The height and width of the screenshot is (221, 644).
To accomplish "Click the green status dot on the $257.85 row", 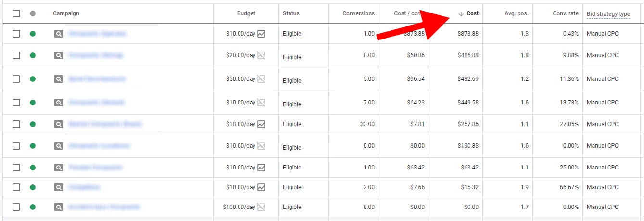I will tap(33, 124).
